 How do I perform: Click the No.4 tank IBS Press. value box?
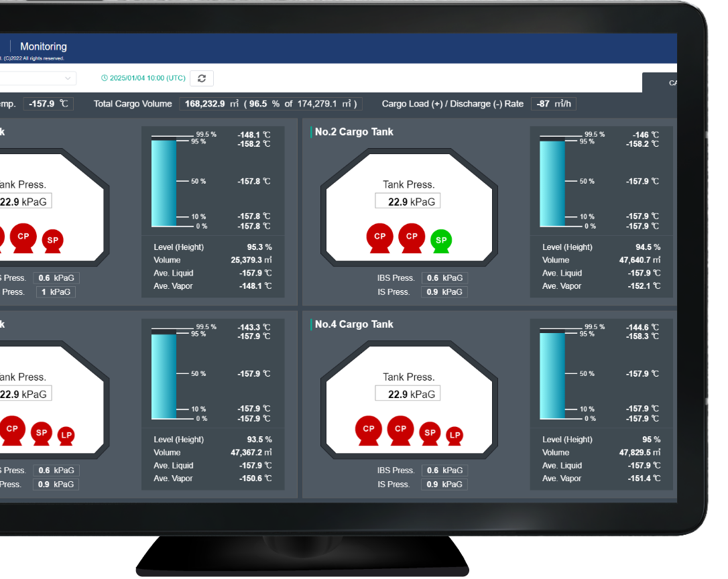tap(444, 470)
